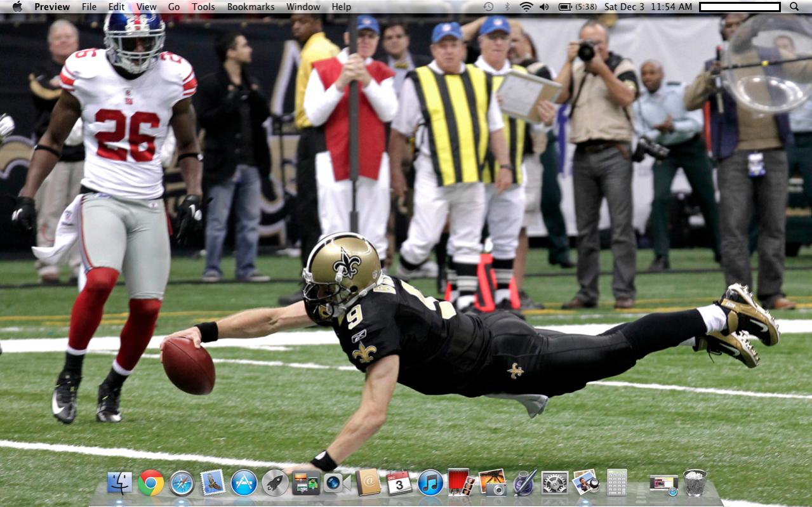Open System Preferences gear in Dock
Screen dimensions: 812x507
pos(555,483)
